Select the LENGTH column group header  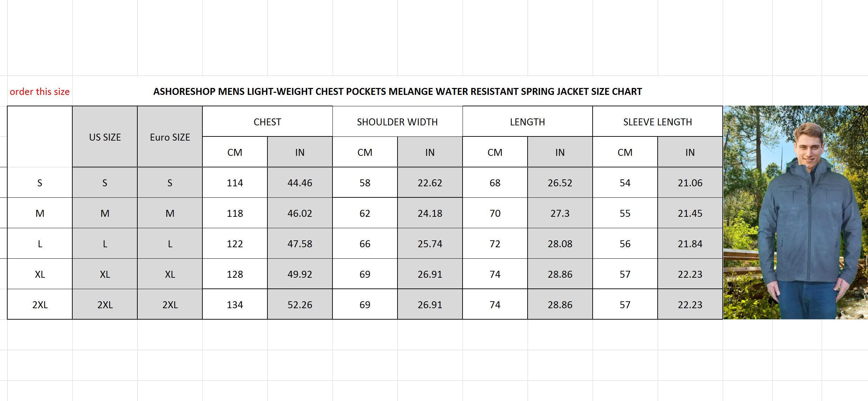(x=528, y=122)
